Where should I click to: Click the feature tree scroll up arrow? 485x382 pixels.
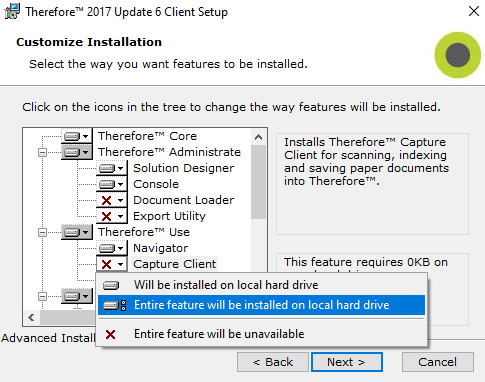pyautogui.click(x=258, y=137)
